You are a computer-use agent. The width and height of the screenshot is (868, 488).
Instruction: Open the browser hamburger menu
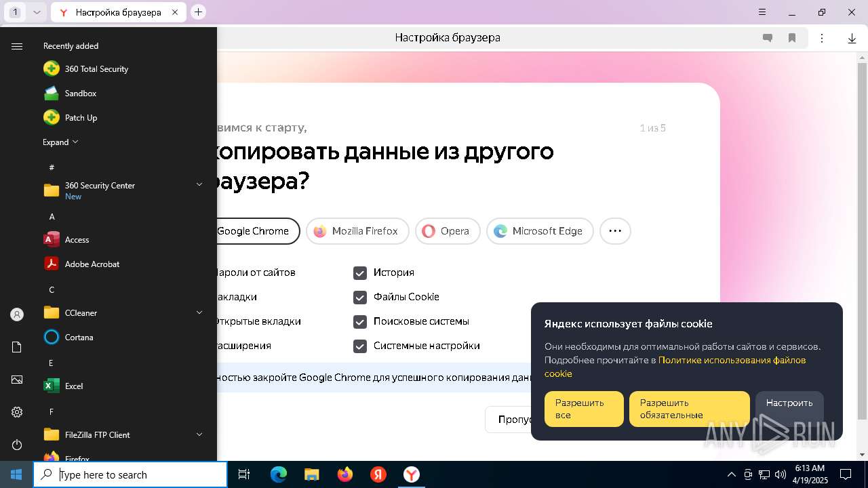(762, 12)
